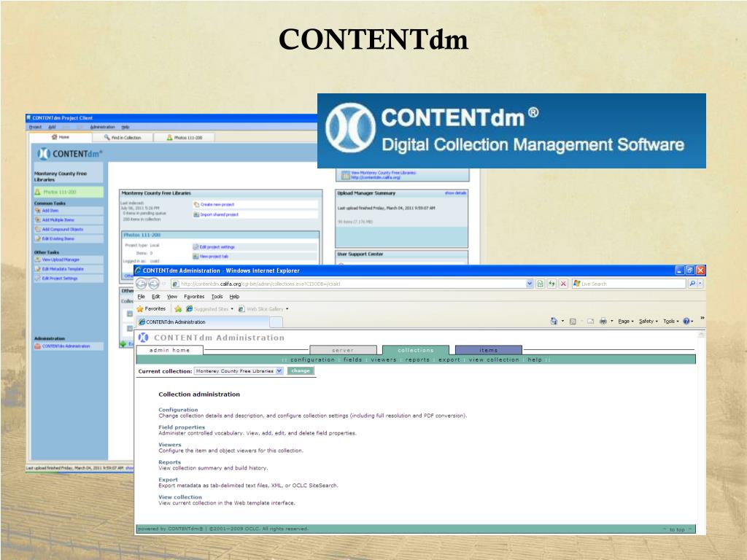Screen dimensions: 747x560
Task: Open the IE Safety menu dropdown
Action: 649,322
